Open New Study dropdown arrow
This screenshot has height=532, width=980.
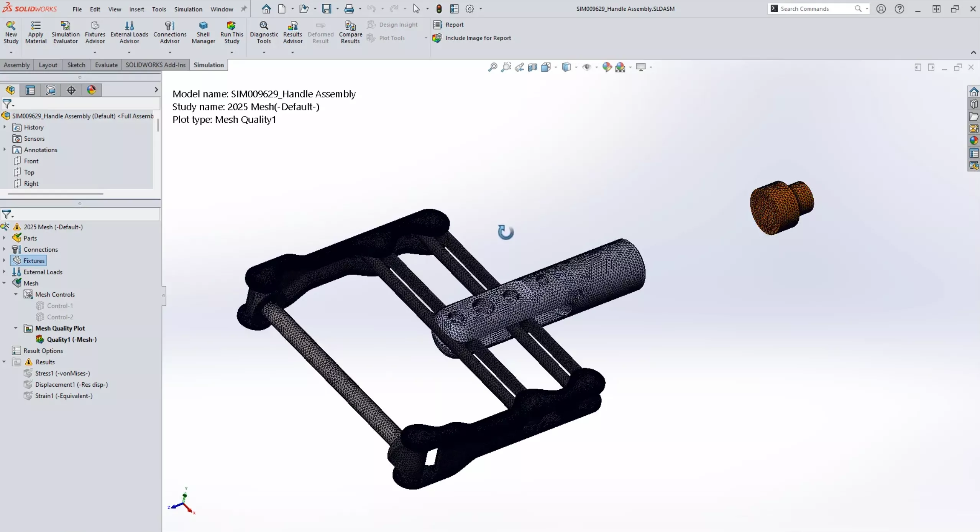click(11, 52)
